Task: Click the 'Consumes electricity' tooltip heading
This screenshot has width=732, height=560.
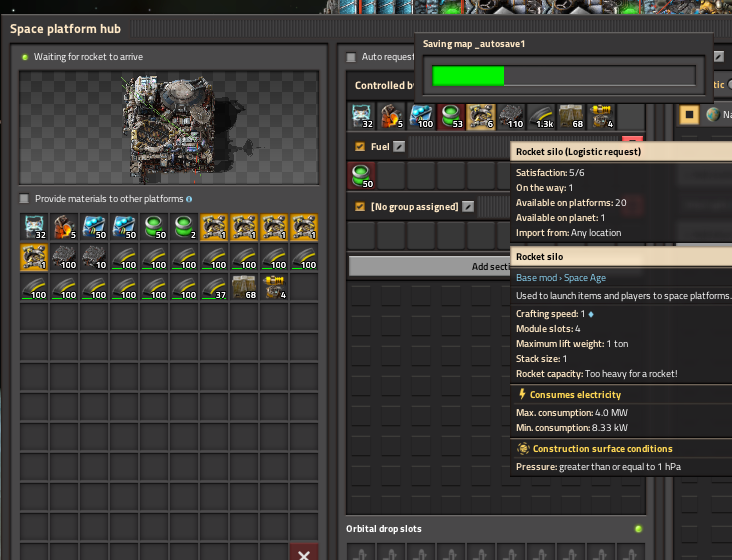Action: tap(575, 395)
